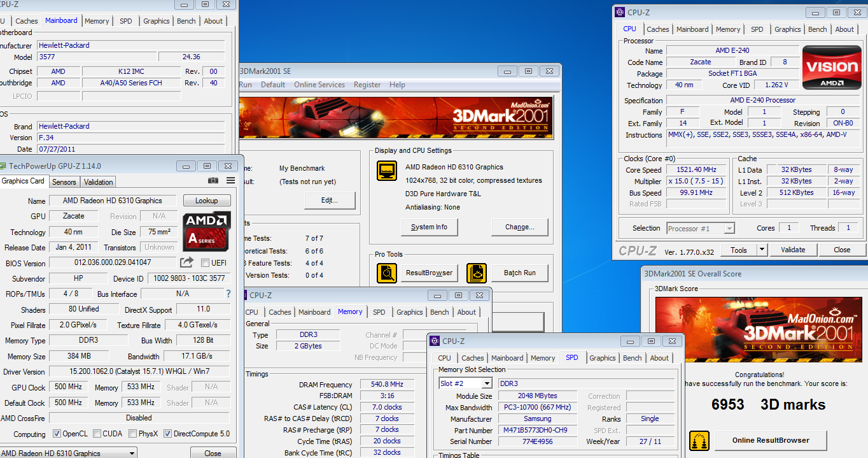This screenshot has height=458, width=868.
Task: Click the 3DMark2001 banner in the main window
Action: tap(395, 118)
